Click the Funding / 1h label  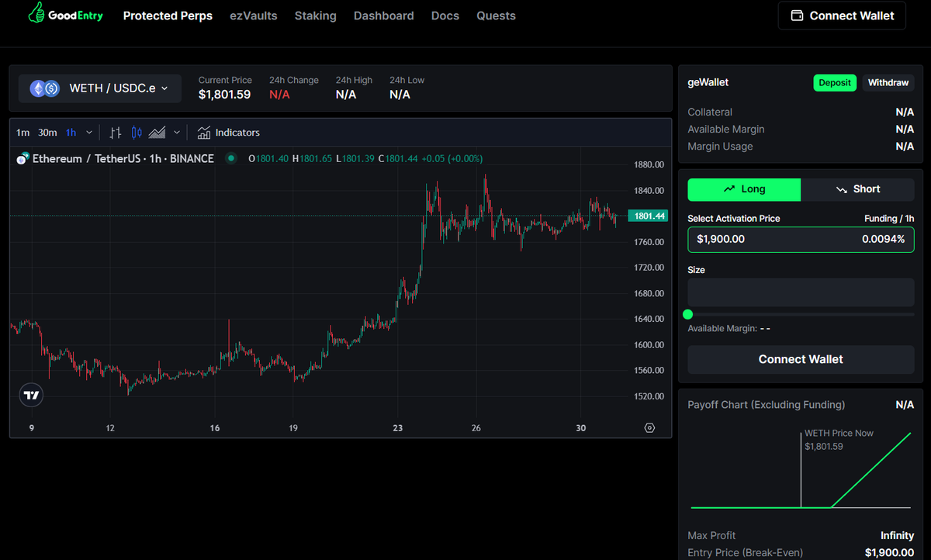click(889, 219)
